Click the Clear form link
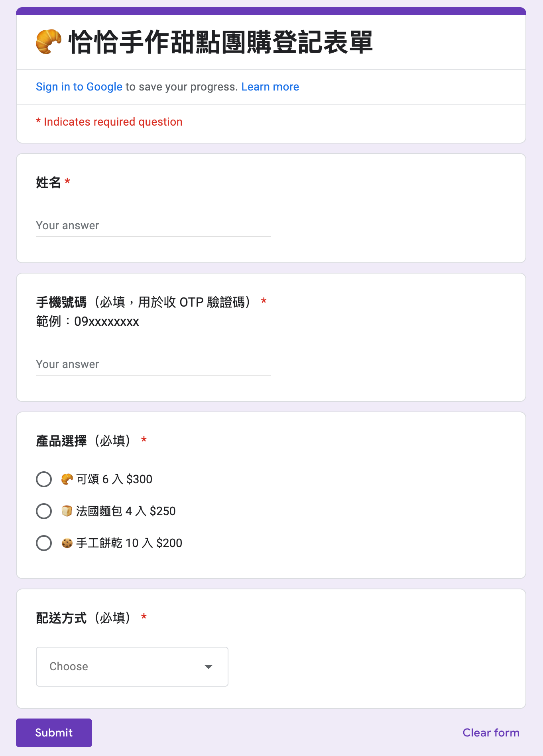The height and width of the screenshot is (756, 543). [491, 732]
